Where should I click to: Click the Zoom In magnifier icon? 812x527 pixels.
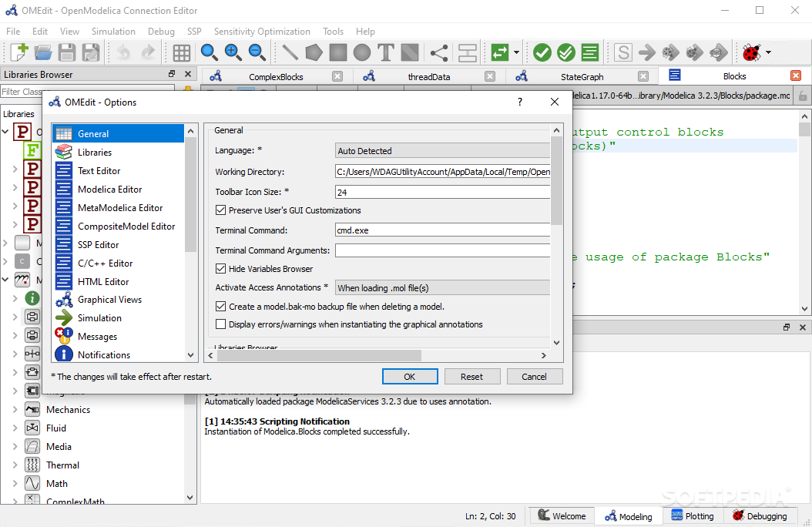233,52
